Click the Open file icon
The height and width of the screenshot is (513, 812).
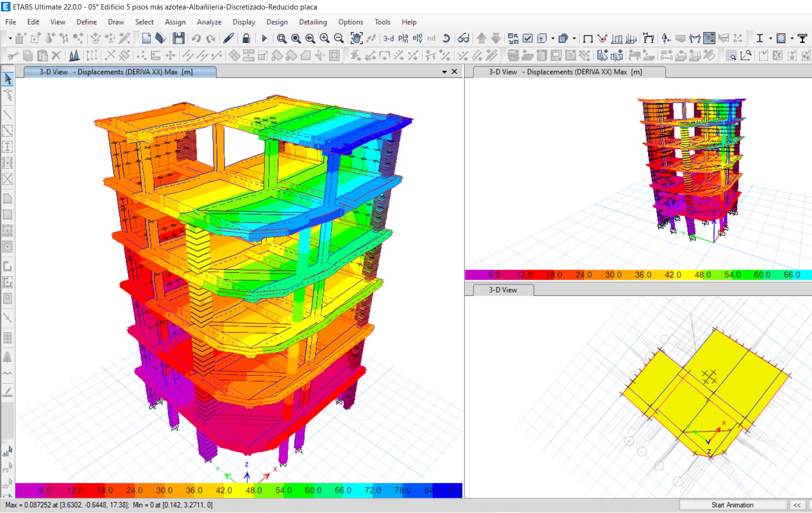point(161,38)
